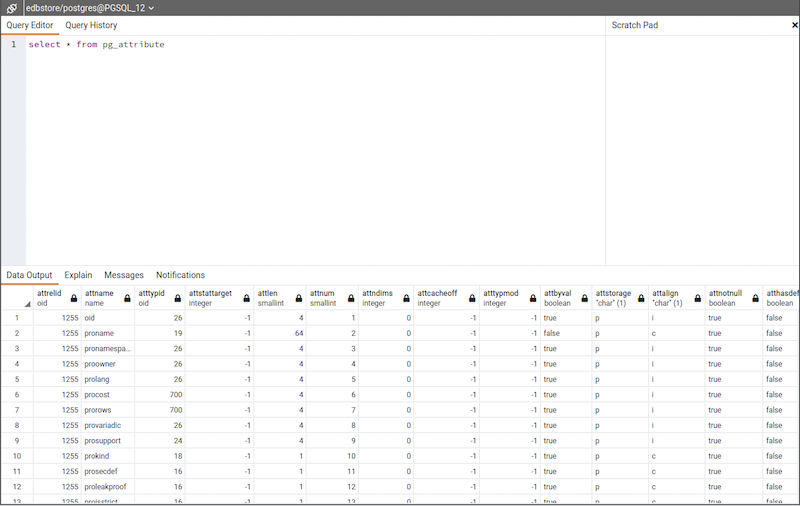The height and width of the screenshot is (506, 800).
Task: Click the 'prolang' cell
Action: coord(108,379)
